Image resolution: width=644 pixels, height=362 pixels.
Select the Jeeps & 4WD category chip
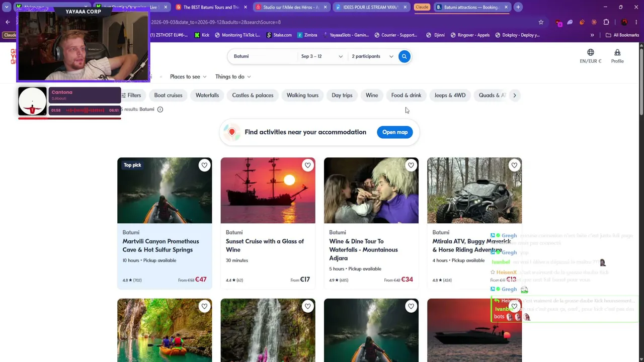click(x=450, y=95)
